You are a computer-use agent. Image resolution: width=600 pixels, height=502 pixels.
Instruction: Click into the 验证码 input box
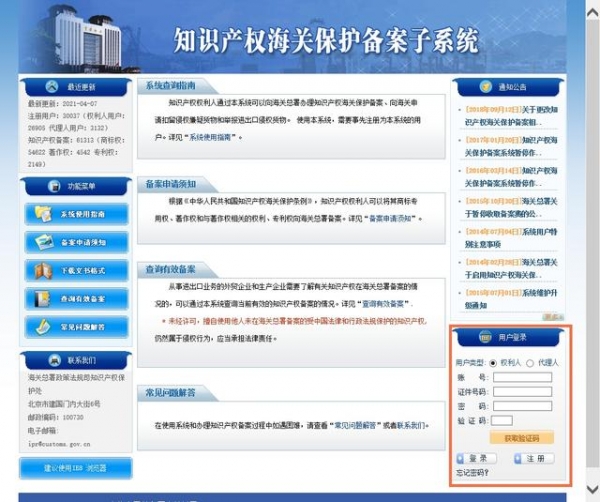coord(502,421)
